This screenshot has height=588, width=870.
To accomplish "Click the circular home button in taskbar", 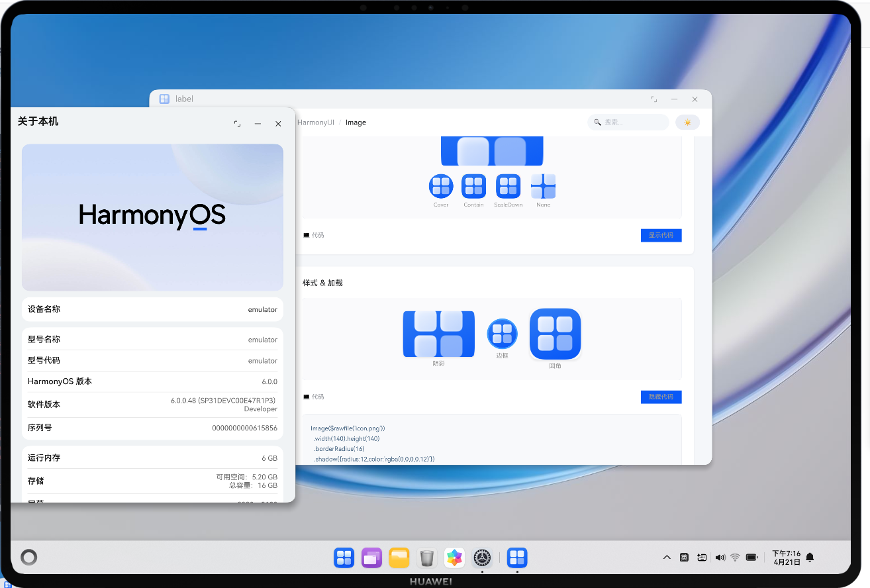I will click(28, 557).
